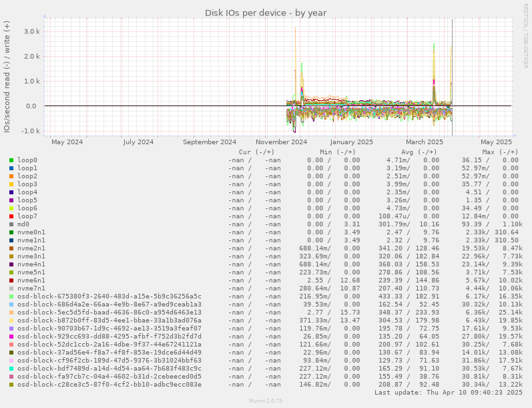
Task: Click the y-axis title 'IOs/second read (-) / write (+)'
Action: [7, 77]
